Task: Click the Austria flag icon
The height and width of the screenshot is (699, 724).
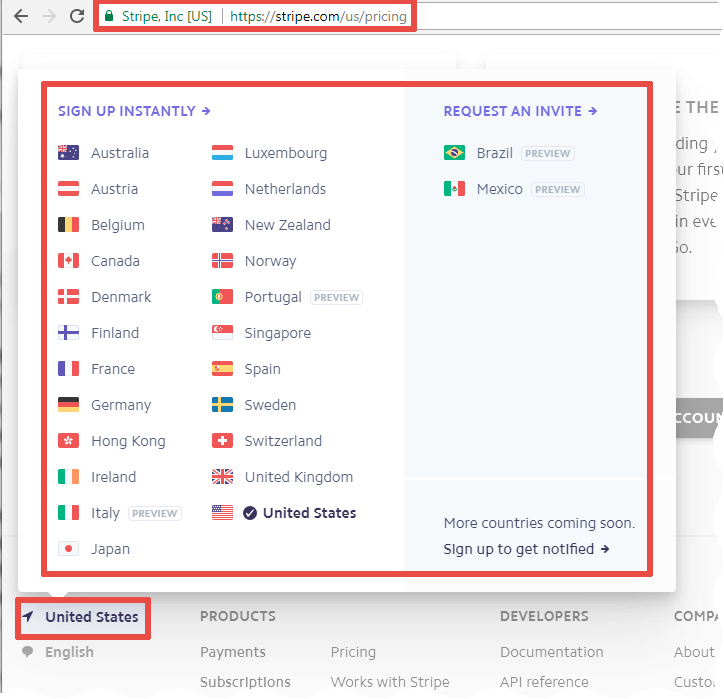Action: point(68,188)
